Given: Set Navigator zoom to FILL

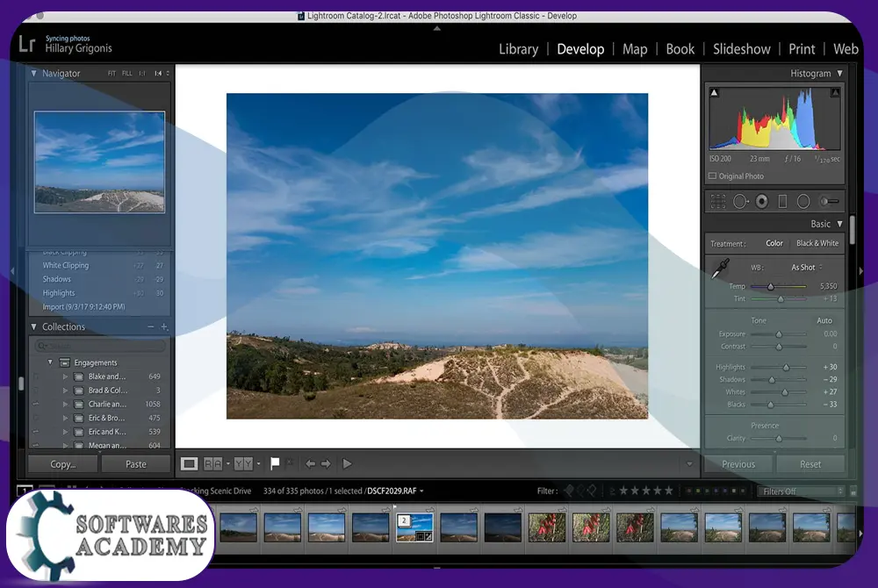Looking at the screenshot, I should [127, 74].
